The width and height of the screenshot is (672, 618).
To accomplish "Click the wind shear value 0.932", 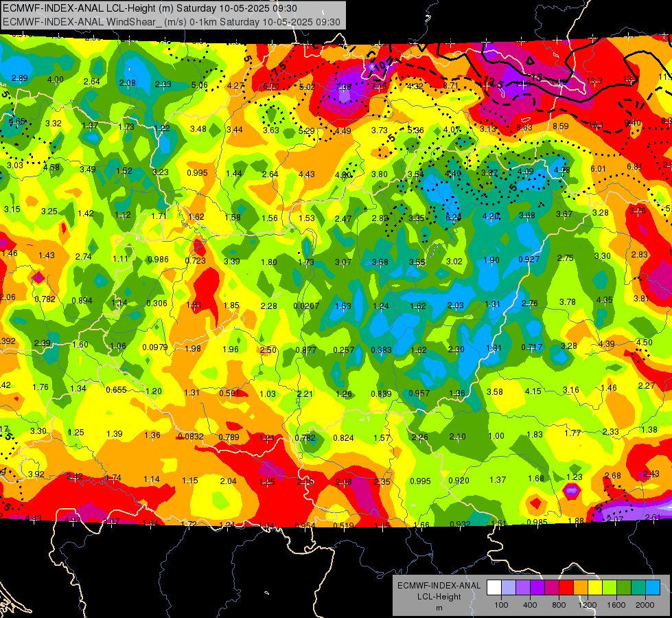I will 461,524.
